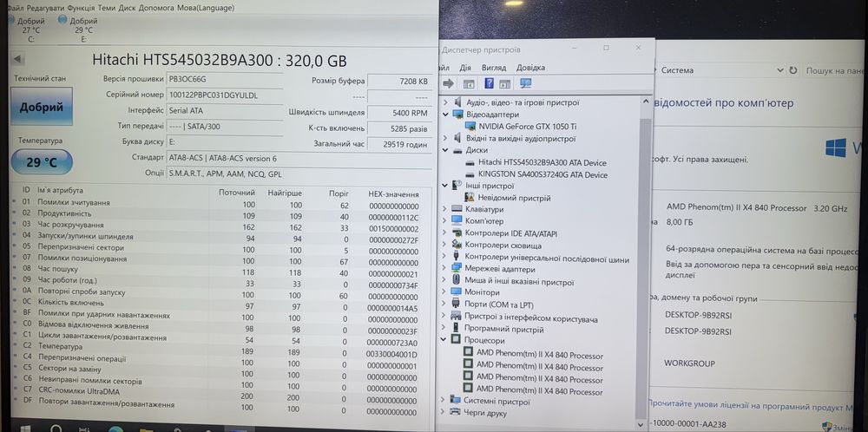Open help via blue question mark icon
The height and width of the screenshot is (432, 868).
[x=489, y=83]
